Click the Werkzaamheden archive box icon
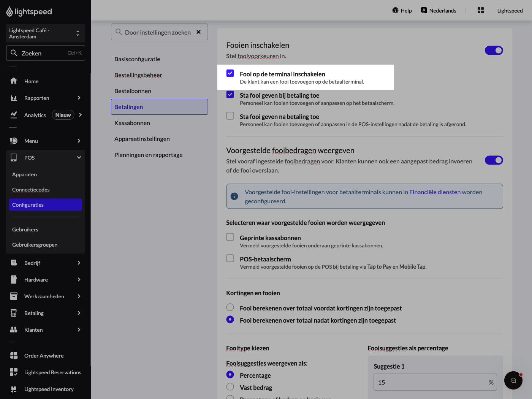This screenshot has height=399, width=532. [x=14, y=296]
